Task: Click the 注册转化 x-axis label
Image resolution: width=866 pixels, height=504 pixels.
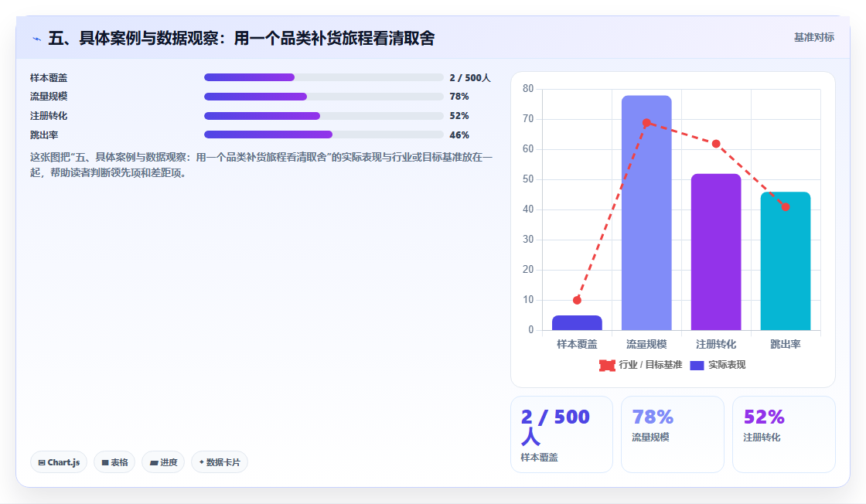Action: (716, 345)
